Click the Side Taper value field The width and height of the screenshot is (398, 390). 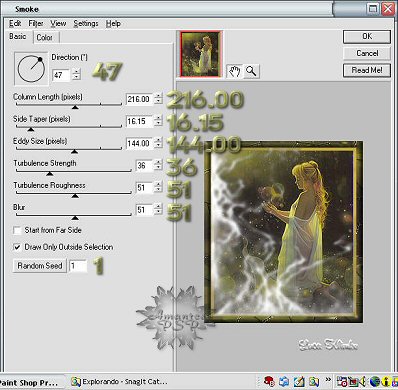140,121
